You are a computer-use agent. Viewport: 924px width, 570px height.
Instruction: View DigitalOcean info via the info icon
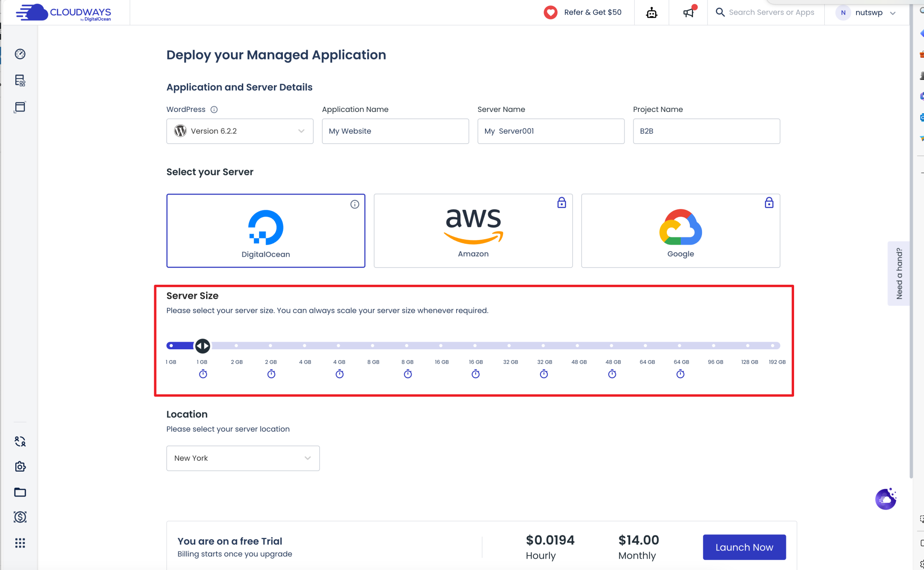click(x=354, y=204)
